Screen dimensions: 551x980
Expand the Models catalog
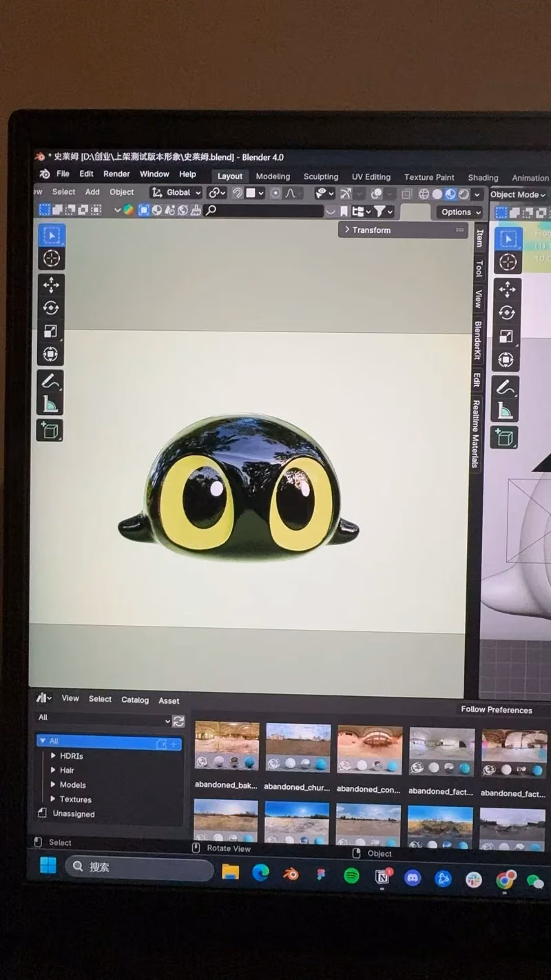[54, 785]
